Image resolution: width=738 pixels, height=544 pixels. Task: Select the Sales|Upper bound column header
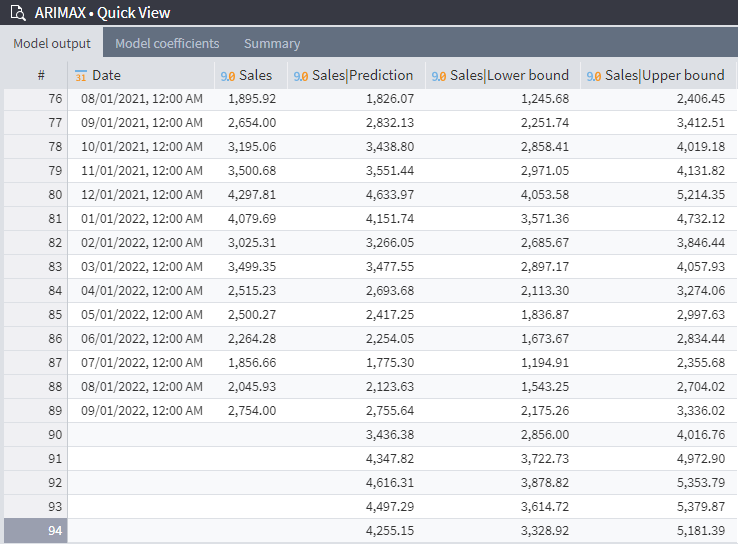click(x=658, y=75)
